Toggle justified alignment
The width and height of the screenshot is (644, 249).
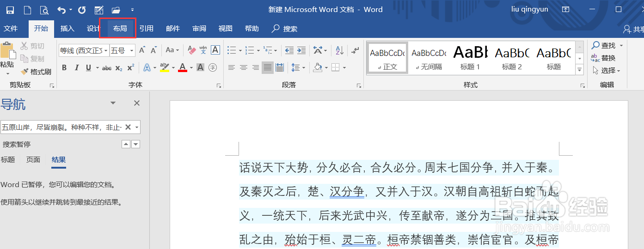click(x=268, y=68)
